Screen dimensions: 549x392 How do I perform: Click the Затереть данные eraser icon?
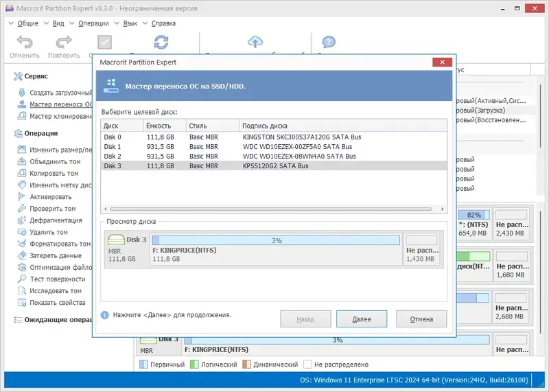point(22,255)
